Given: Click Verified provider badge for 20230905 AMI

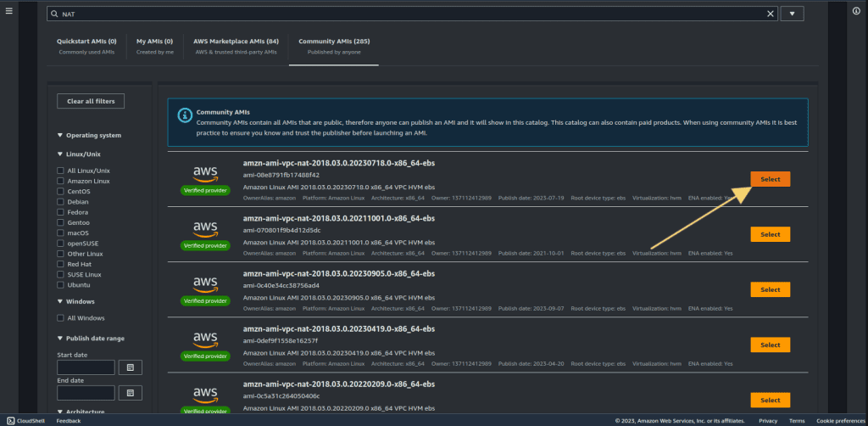Looking at the screenshot, I should (x=205, y=300).
